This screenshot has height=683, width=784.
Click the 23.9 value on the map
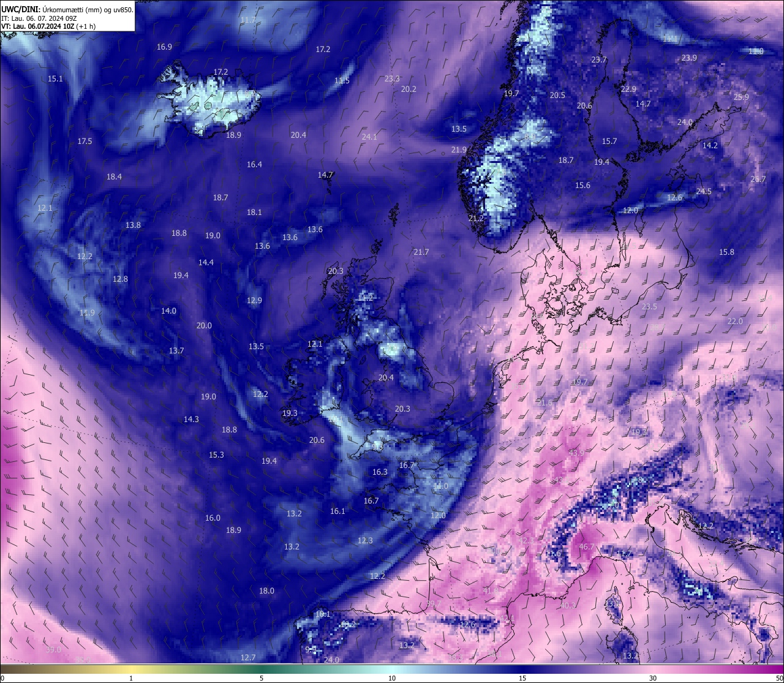[x=689, y=58]
